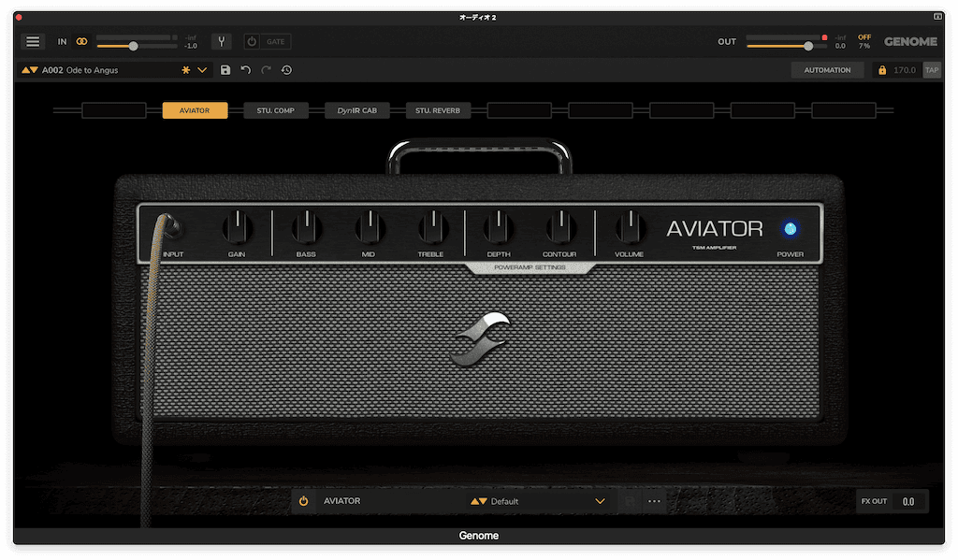The height and width of the screenshot is (560, 958).
Task: Open the history clock icon
Action: [x=286, y=70]
